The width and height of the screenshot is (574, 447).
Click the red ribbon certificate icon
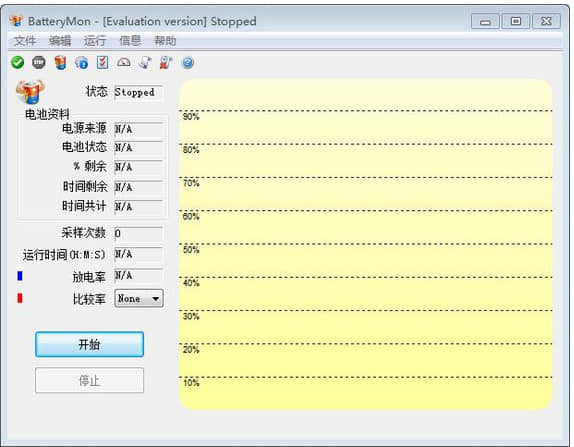point(166,63)
